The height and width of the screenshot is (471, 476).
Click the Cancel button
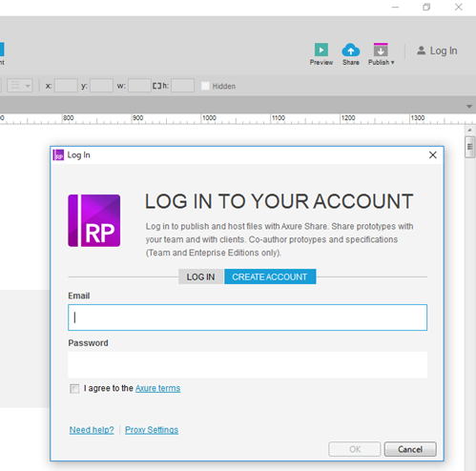click(x=410, y=449)
